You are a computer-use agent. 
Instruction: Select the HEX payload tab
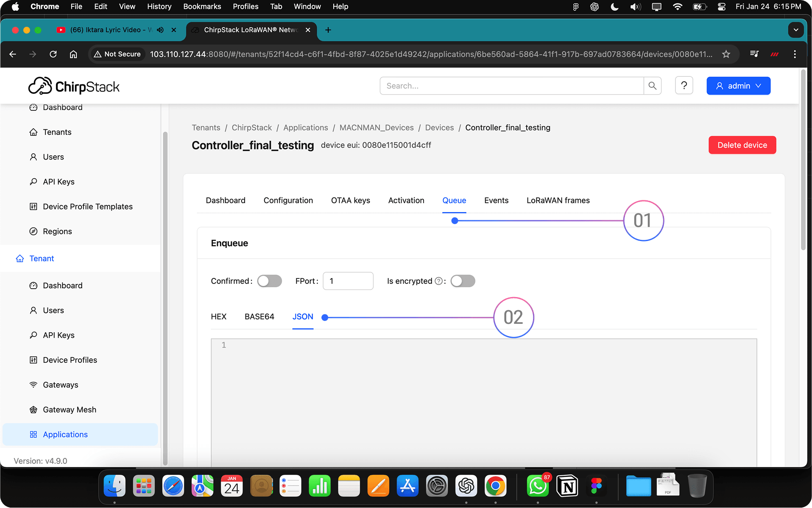[x=218, y=317]
